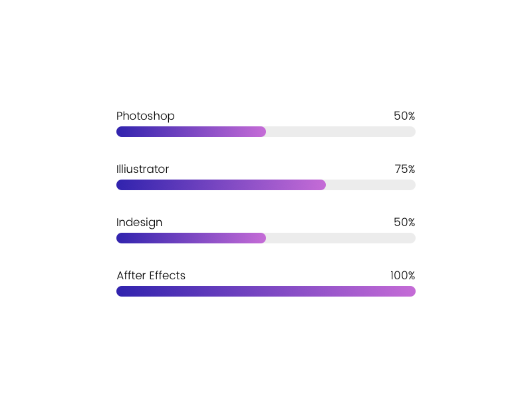Screen dimensions: 532x399
Task: Click the pink right tip of Photoshop fill
Action: (x=261, y=132)
